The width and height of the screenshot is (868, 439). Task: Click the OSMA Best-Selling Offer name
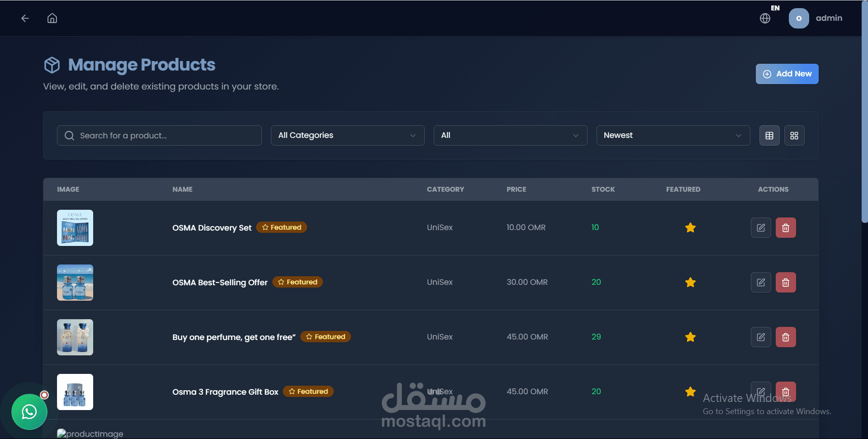pos(220,283)
